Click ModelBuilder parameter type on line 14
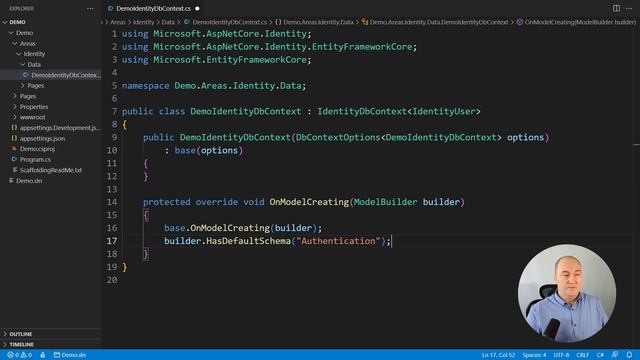The width and height of the screenshot is (640, 360). [385, 202]
